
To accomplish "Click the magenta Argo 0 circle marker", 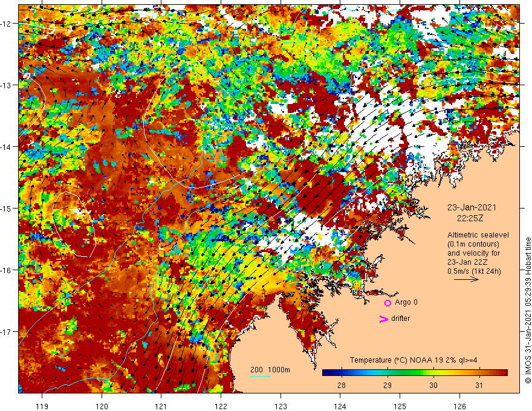I will pos(388,303).
